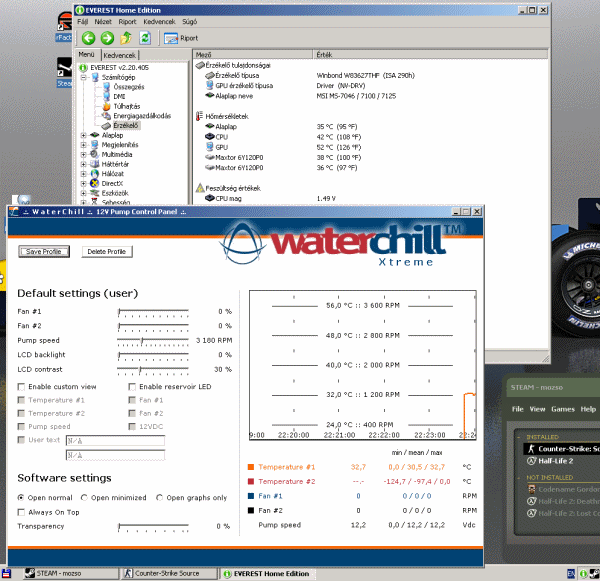Open the Games menu in Steam window
The width and height of the screenshot is (600, 581).
point(562,409)
